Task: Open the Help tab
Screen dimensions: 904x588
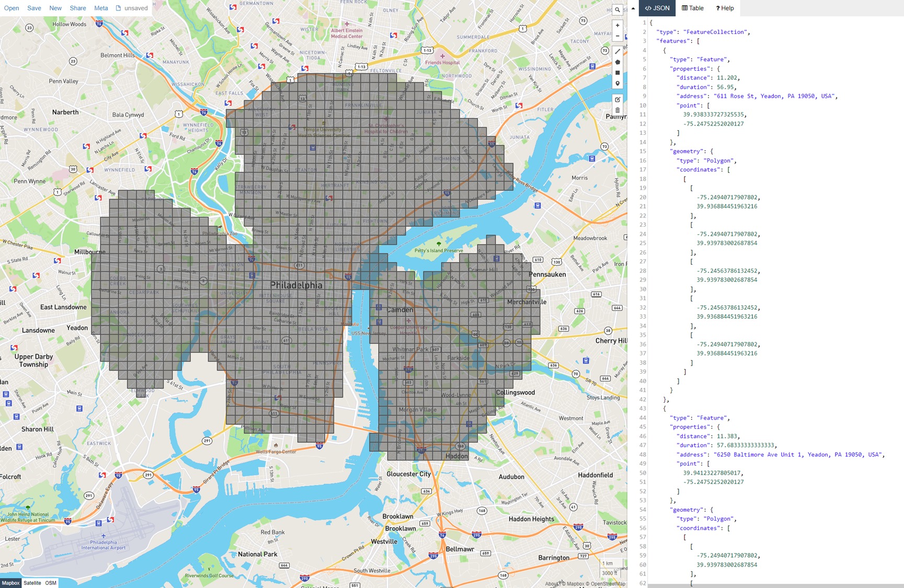Action: [x=725, y=8]
